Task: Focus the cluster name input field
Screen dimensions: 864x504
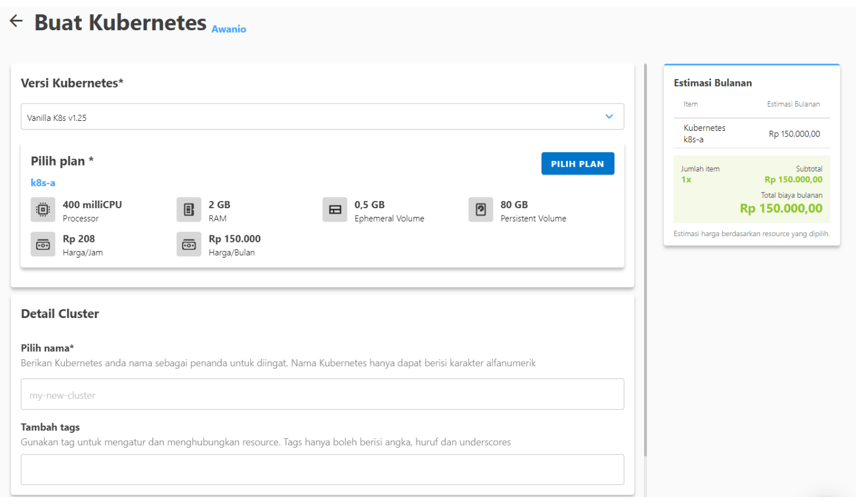Action: (322, 395)
